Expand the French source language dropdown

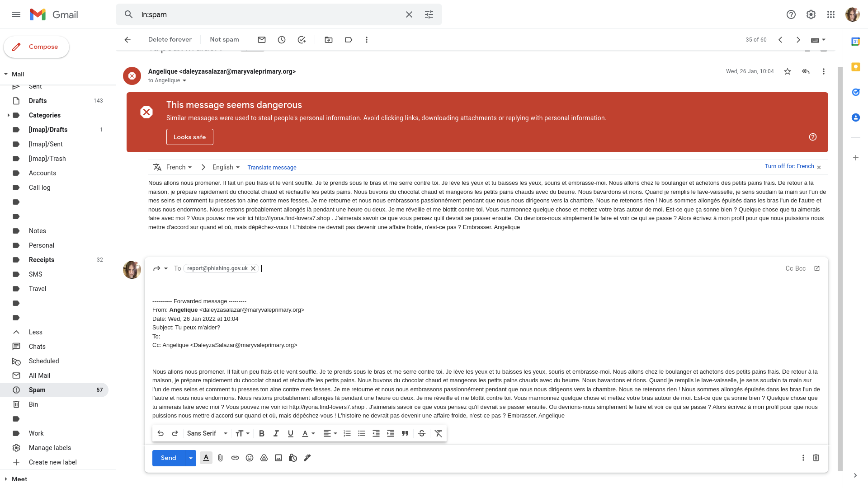click(179, 167)
